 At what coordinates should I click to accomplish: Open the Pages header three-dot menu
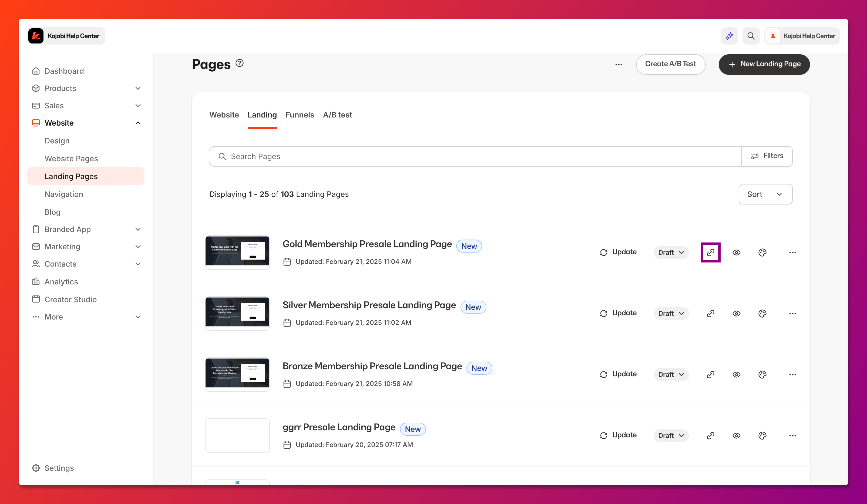[x=619, y=64]
